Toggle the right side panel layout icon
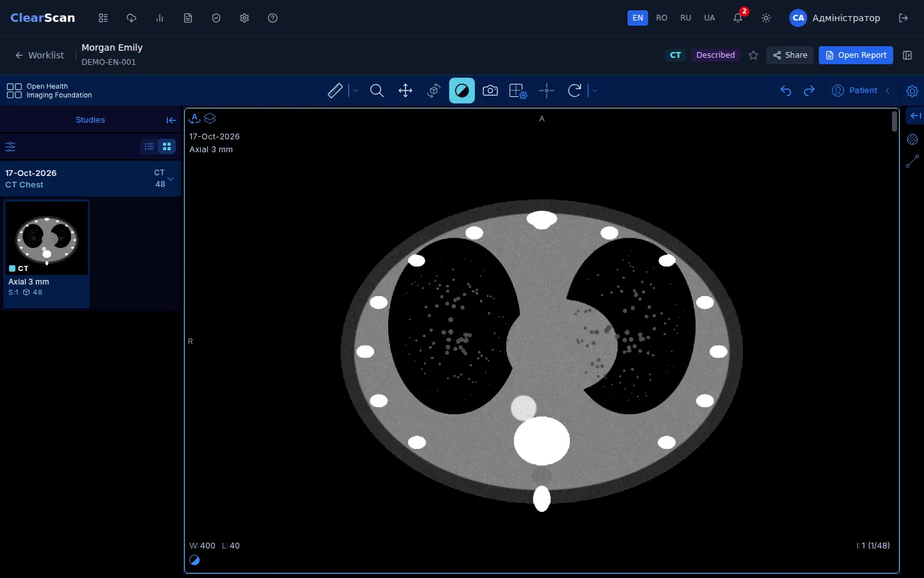Screen dimensions: 924x578 pyautogui.click(x=907, y=55)
